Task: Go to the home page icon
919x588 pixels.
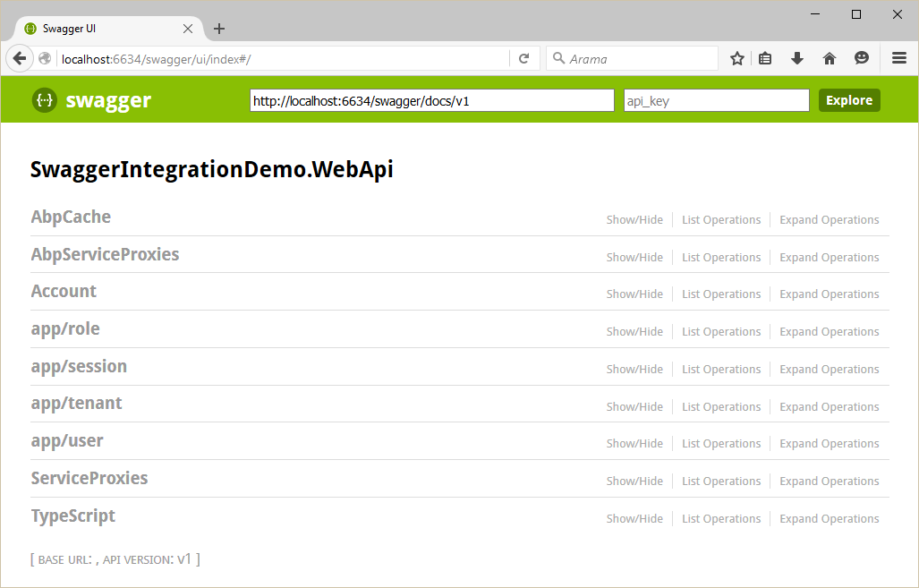Action: [829, 58]
